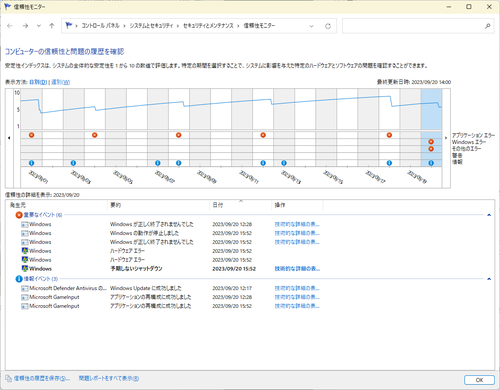Focus the search input field
The width and height of the screenshot is (500, 390).
[x=413, y=26]
